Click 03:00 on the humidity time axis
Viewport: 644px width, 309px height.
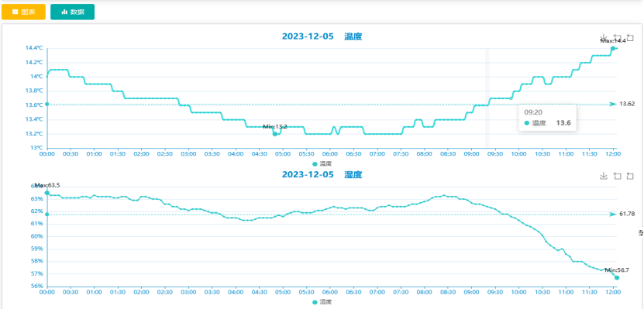coord(188,292)
